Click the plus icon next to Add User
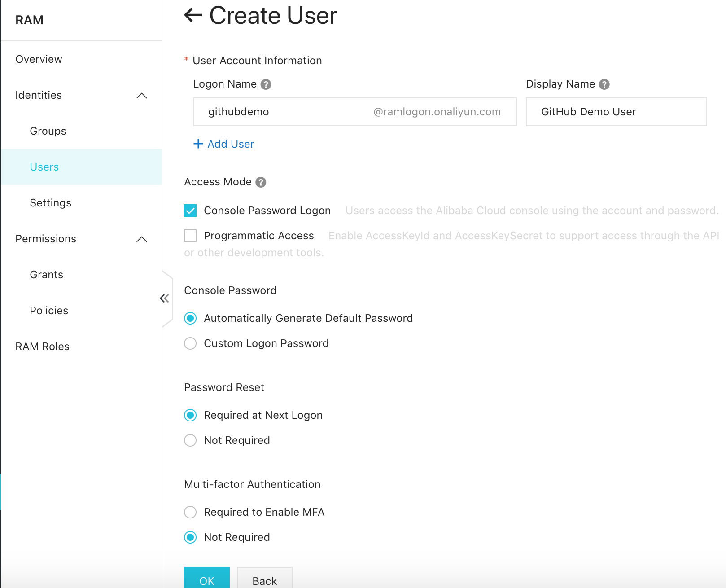 (x=198, y=144)
